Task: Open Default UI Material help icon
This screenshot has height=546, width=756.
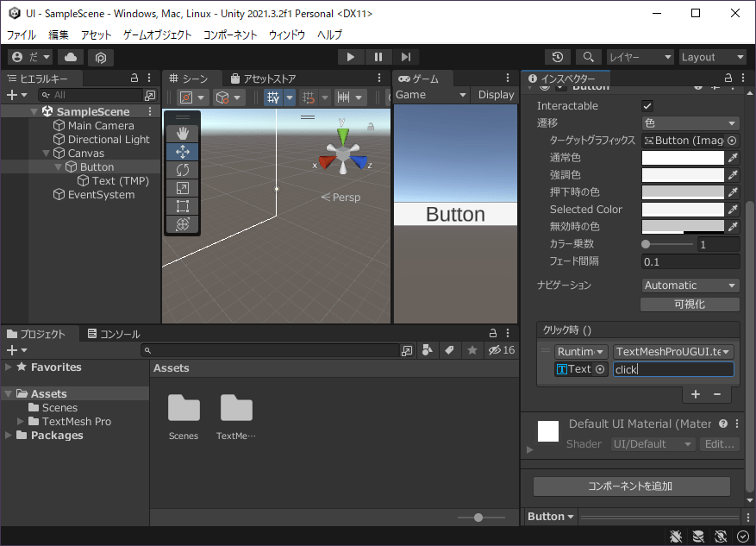Action: 722,424
